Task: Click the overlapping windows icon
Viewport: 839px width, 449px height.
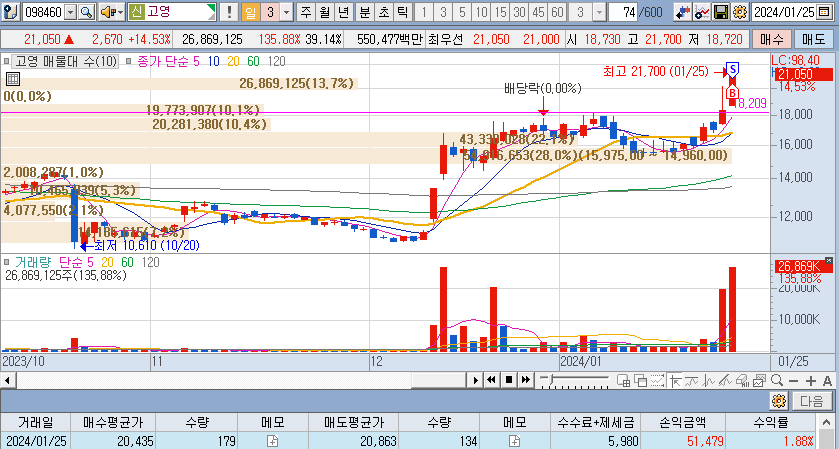Action: (640, 380)
